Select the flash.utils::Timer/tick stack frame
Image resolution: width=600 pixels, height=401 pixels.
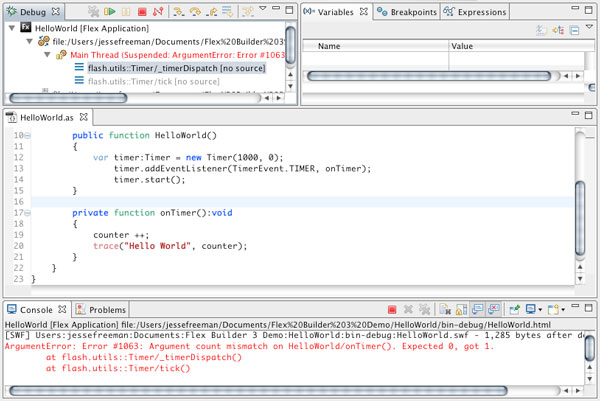tap(153, 82)
